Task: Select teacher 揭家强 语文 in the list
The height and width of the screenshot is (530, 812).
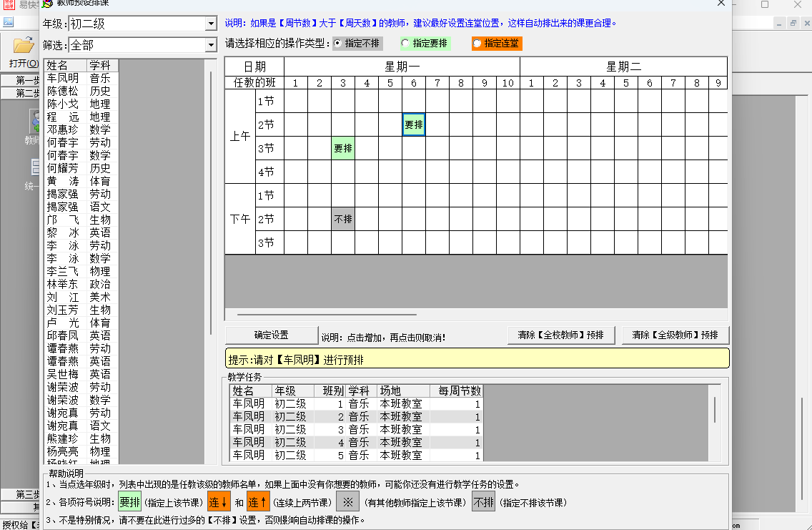Action: click(x=81, y=207)
